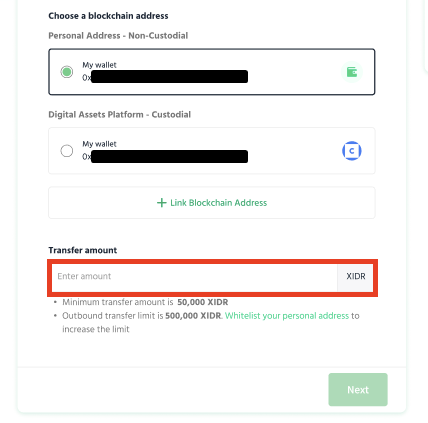Click the Next button
Image resolution: width=428 pixels, height=423 pixels.
tap(358, 390)
